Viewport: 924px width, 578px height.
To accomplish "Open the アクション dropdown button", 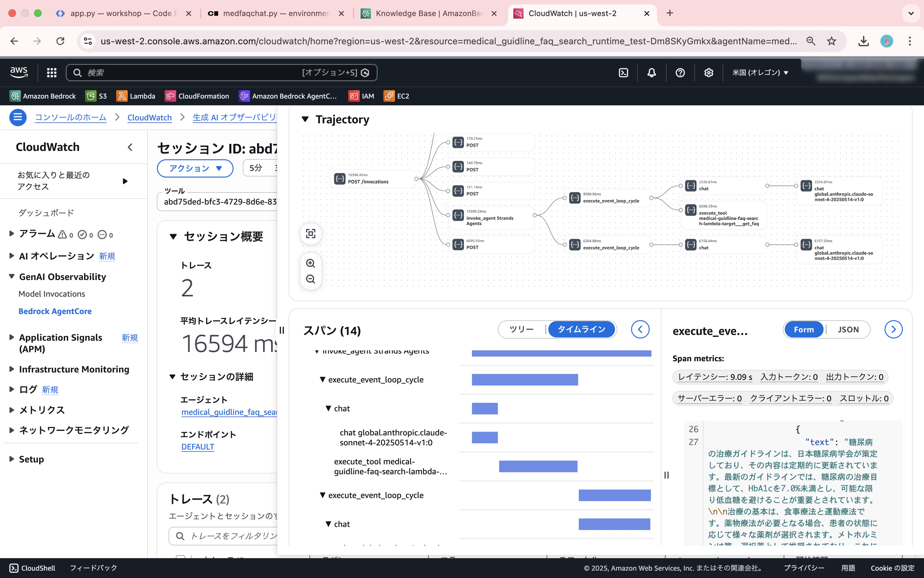I will [195, 168].
